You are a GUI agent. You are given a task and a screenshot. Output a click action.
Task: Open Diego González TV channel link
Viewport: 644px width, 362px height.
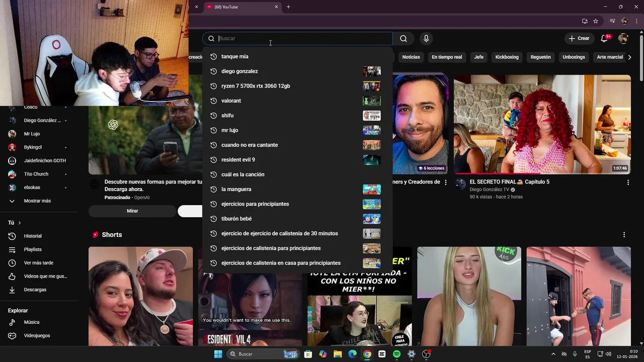pos(489,190)
